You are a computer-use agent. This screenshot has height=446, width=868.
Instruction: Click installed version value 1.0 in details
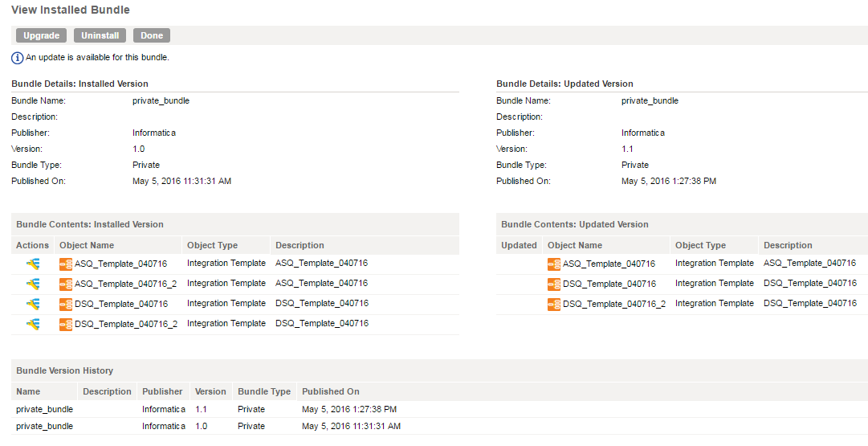[138, 149]
